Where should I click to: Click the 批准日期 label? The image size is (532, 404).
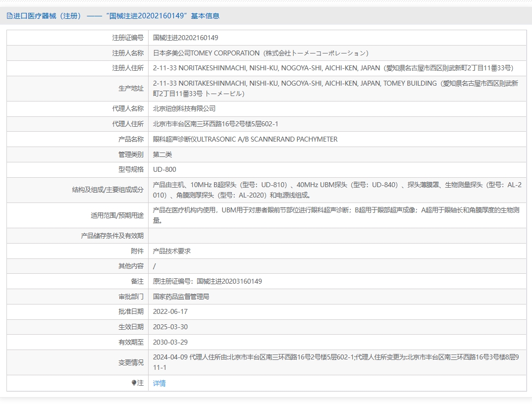(131, 312)
